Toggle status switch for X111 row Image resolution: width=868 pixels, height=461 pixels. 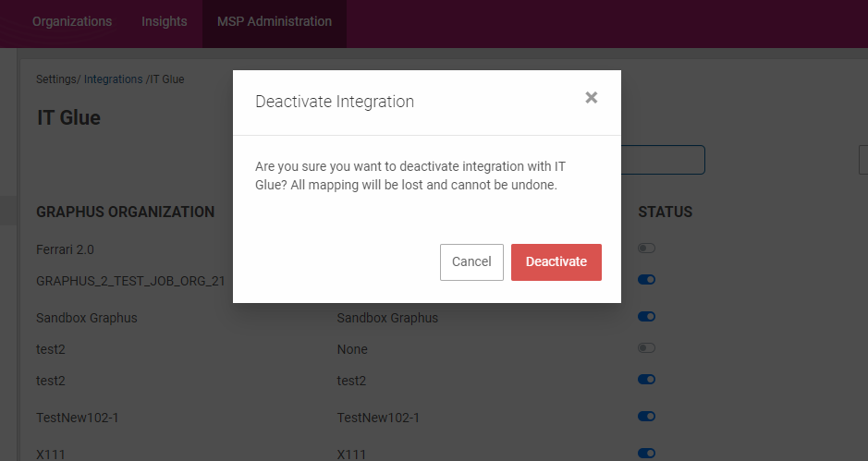click(x=646, y=454)
